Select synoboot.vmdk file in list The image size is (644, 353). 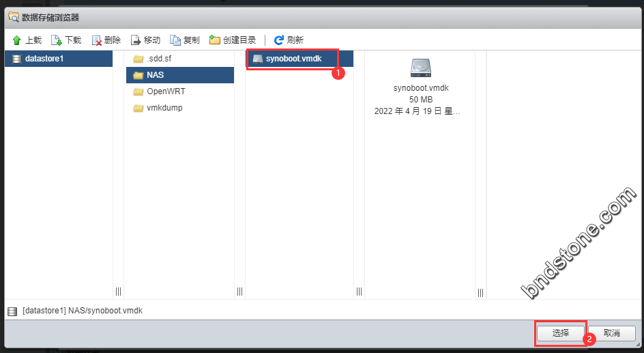(299, 59)
